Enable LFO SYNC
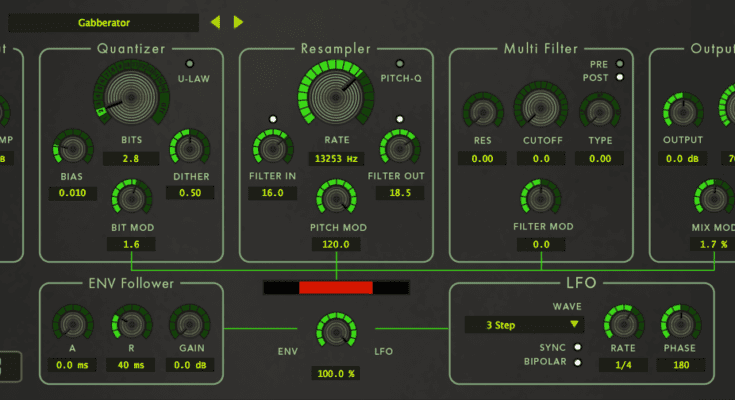The width and height of the screenshot is (735, 400). (577, 347)
